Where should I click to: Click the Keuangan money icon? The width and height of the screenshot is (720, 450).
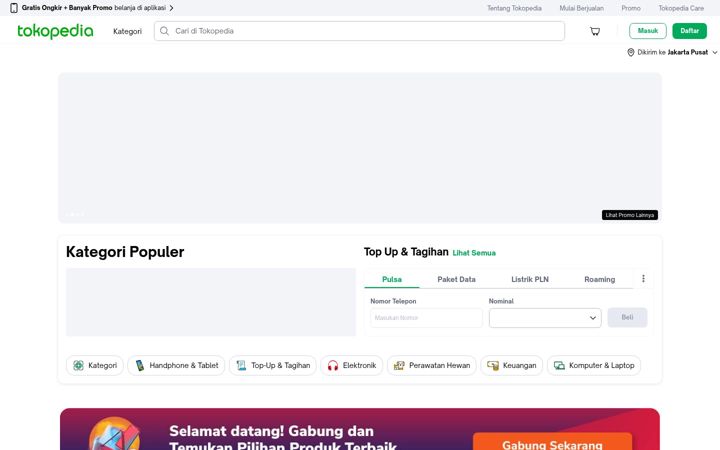click(493, 366)
